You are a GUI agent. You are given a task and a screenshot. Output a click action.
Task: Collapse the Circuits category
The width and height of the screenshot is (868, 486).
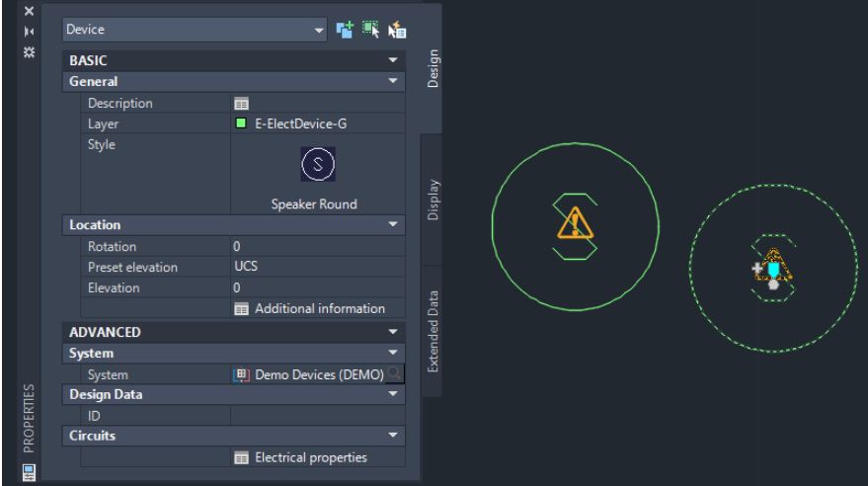tap(392, 436)
